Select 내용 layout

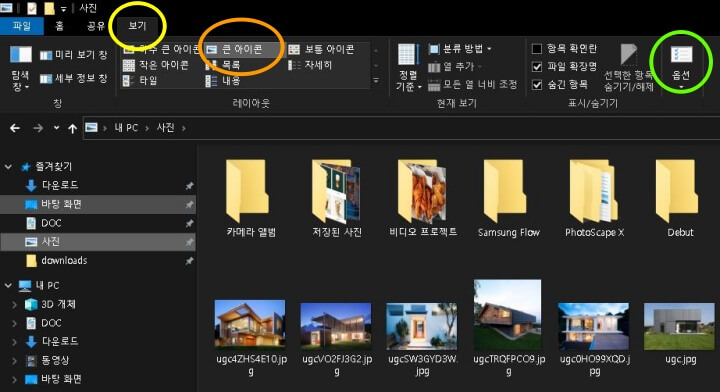(224, 81)
